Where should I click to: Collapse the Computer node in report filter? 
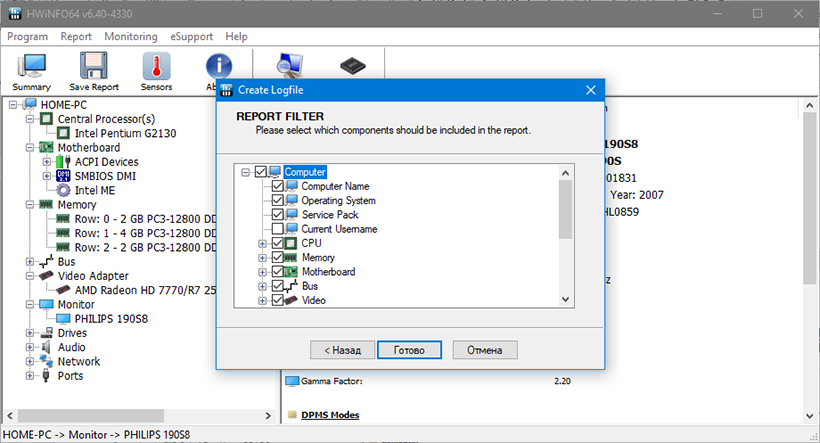pos(245,172)
